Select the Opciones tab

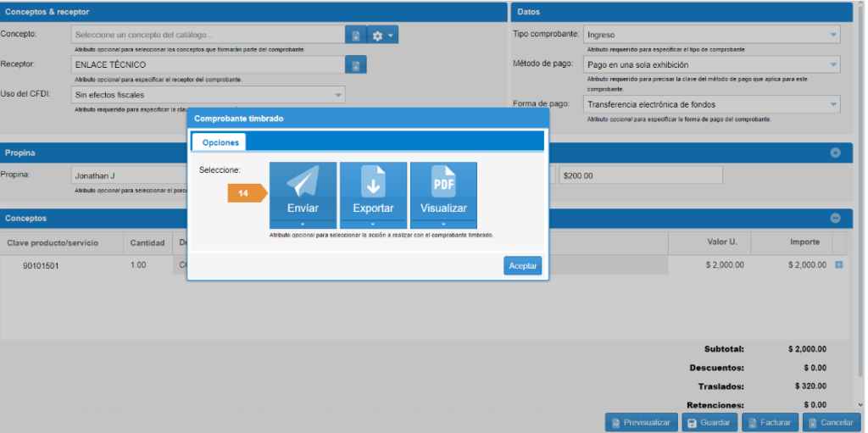coord(220,142)
